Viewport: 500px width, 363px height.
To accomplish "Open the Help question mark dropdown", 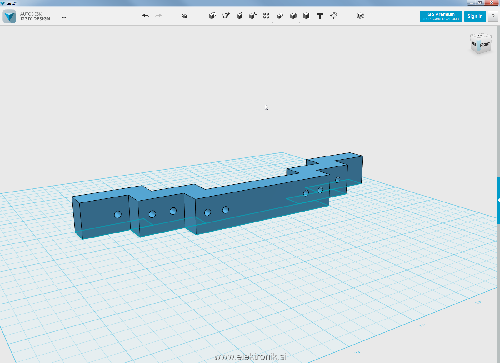I will (x=493, y=16).
